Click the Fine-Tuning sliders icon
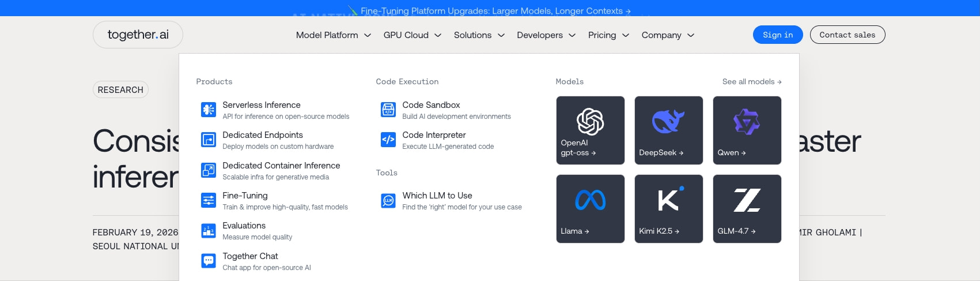 [208, 200]
